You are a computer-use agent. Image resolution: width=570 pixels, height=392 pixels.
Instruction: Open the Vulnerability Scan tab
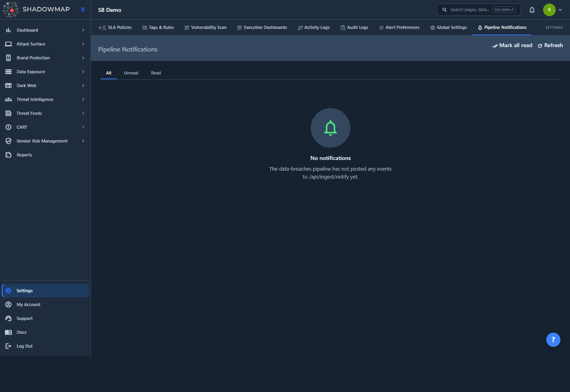(x=205, y=28)
